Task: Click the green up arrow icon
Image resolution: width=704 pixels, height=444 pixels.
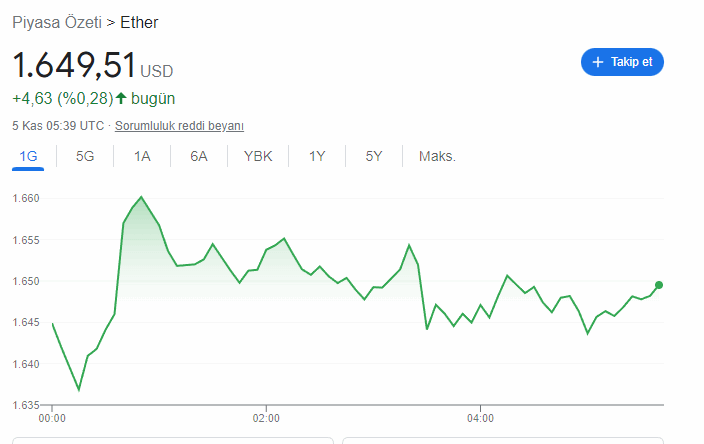Action: coord(121,98)
